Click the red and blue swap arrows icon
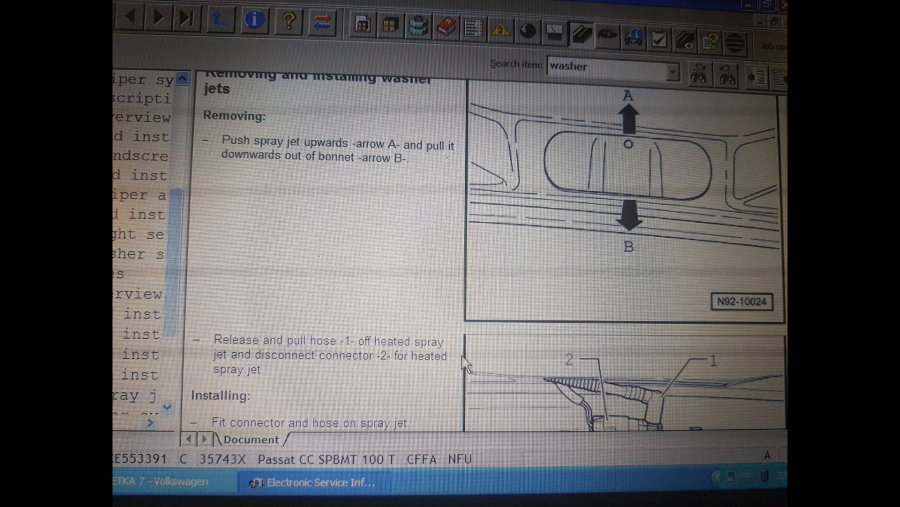The width and height of the screenshot is (900, 507). click(x=323, y=21)
